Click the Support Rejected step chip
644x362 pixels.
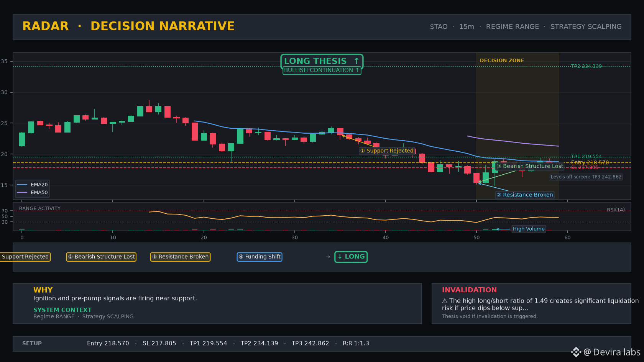coord(25,257)
